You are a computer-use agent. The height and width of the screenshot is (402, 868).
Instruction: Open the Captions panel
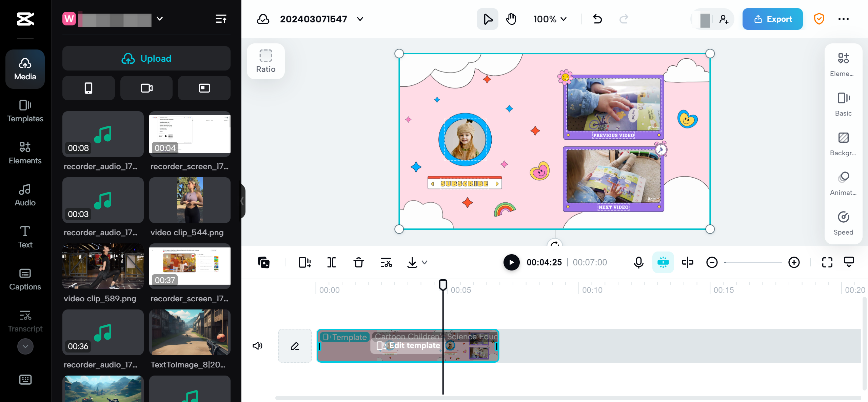(x=25, y=279)
